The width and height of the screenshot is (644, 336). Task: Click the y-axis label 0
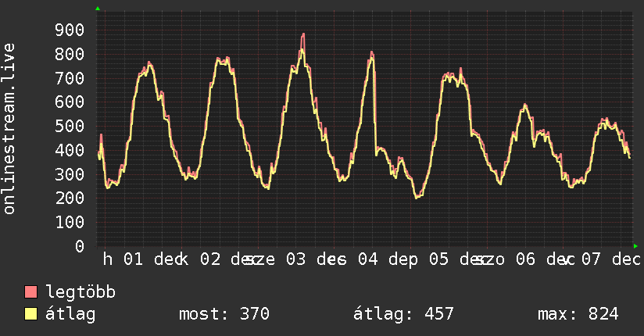(80, 246)
